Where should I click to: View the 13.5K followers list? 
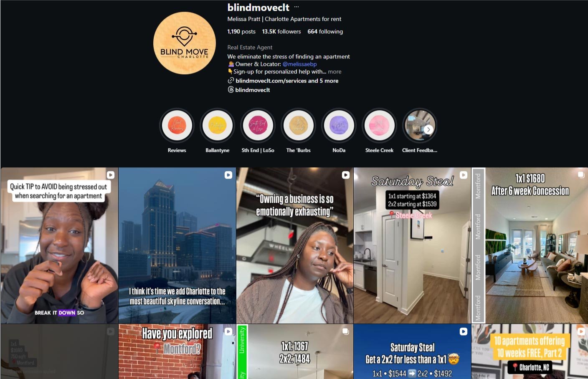pos(281,31)
